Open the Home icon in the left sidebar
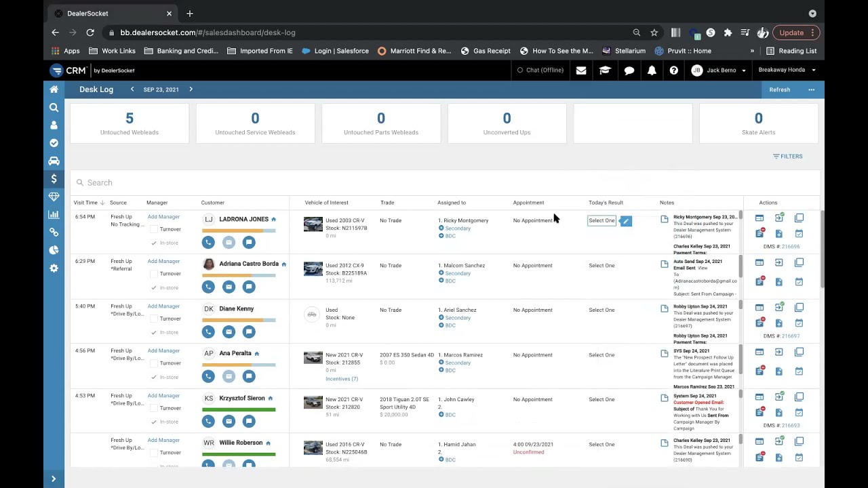This screenshot has height=488, width=868. [x=54, y=89]
